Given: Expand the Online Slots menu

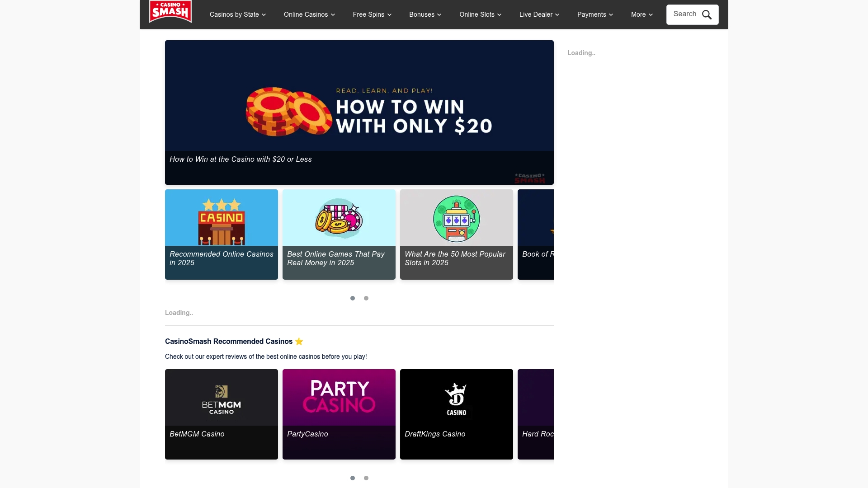Looking at the screenshot, I should click(481, 14).
